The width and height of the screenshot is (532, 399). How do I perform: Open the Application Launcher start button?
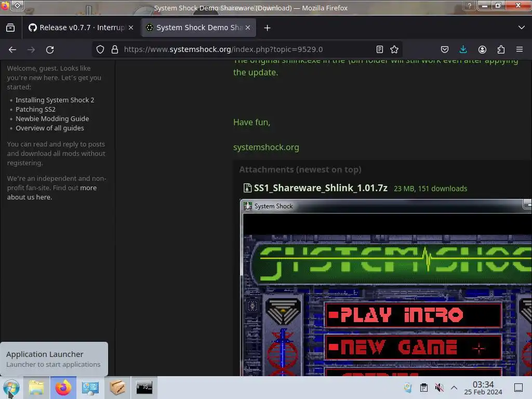(11, 388)
